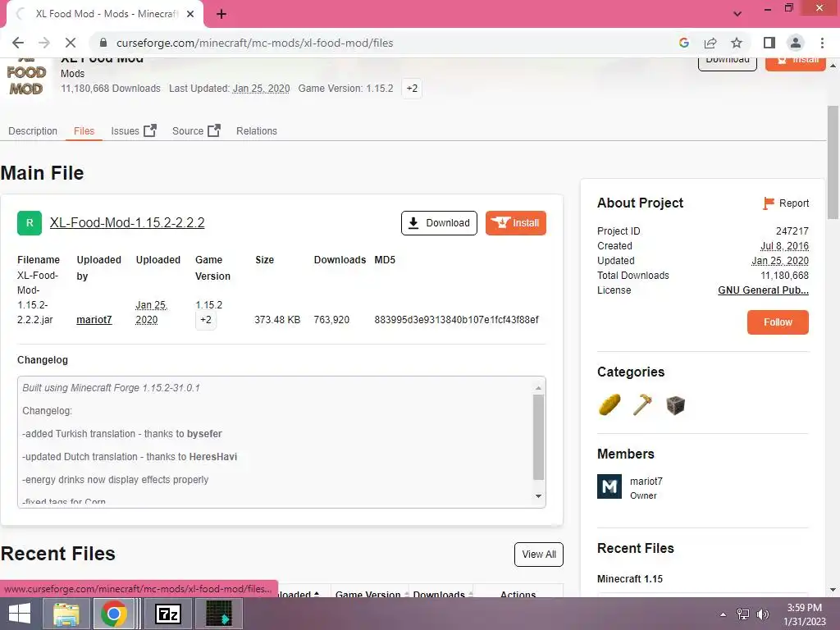This screenshot has width=840, height=630.
Task: Open tab search dropdown arrow
Action: pyautogui.click(x=737, y=14)
